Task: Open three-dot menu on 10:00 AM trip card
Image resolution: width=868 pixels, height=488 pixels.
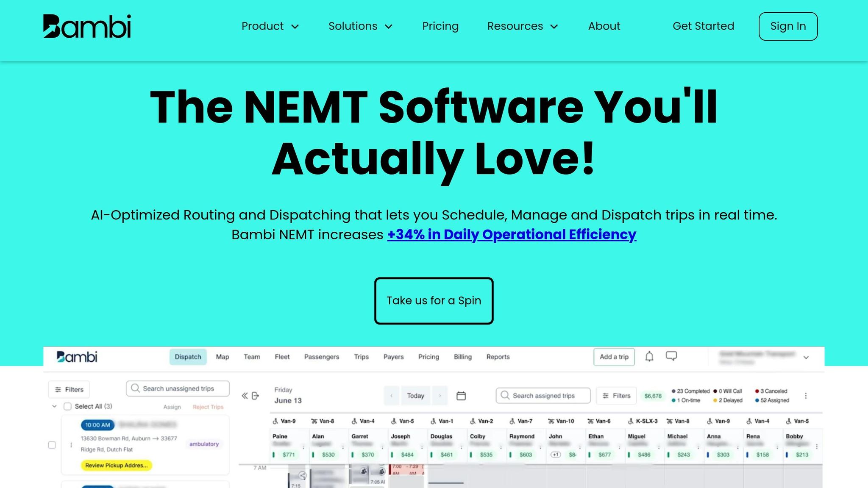Action: point(71,445)
